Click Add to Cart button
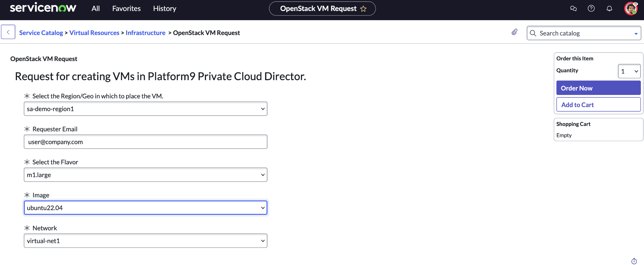Image resolution: width=644 pixels, height=265 pixels. pos(598,105)
